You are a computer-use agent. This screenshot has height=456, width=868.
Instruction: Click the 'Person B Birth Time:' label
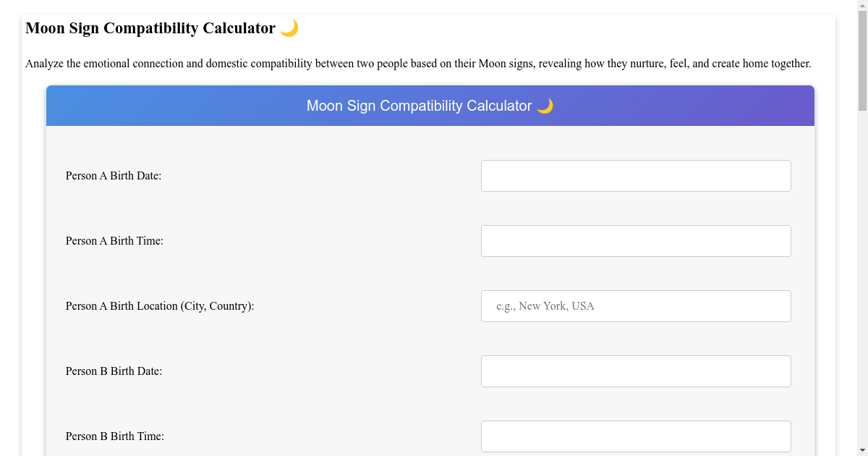click(114, 436)
